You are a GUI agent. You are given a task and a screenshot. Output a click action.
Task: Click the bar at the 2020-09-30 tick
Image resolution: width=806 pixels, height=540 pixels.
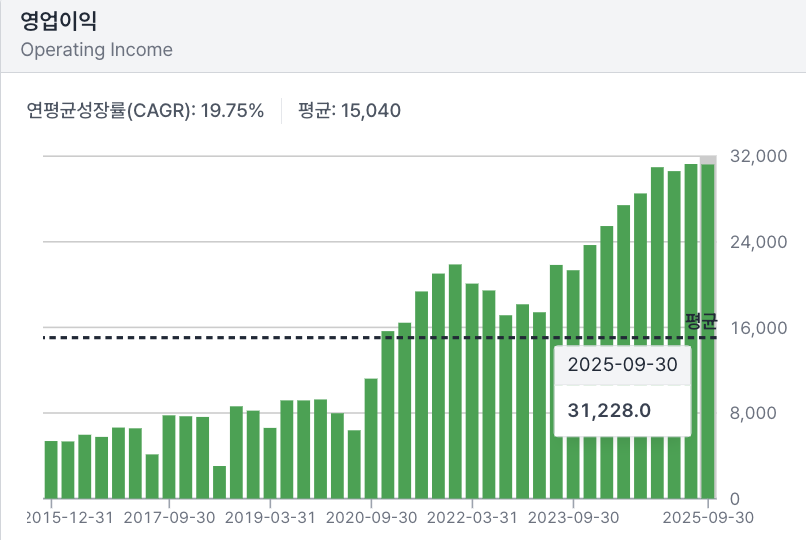point(371,439)
